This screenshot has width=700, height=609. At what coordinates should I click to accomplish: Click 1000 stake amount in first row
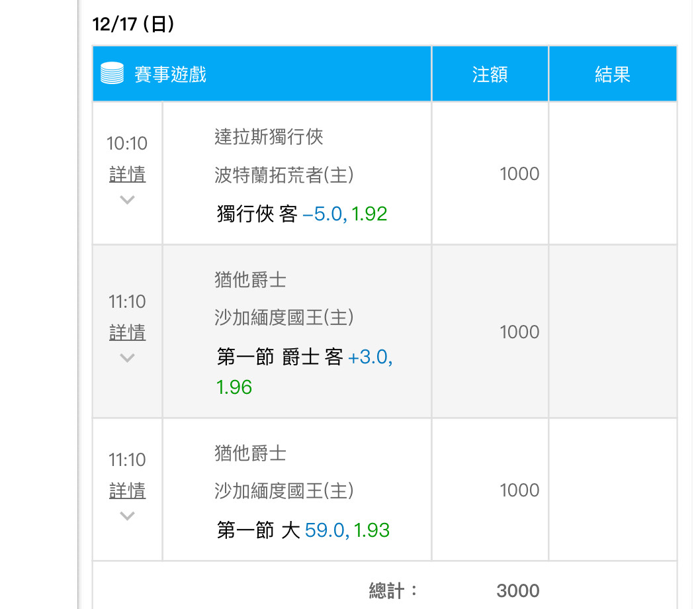pyautogui.click(x=519, y=174)
